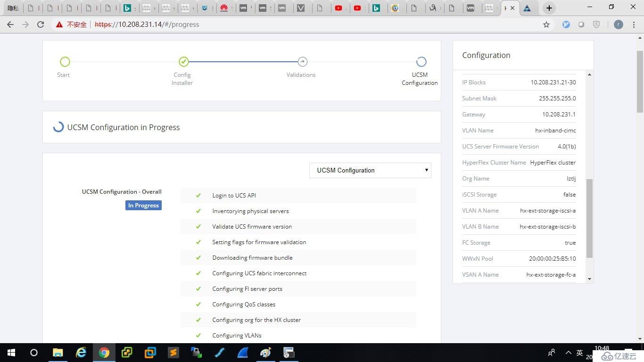
Task: Click the Subnet Mask value 255.255.255.0
Action: pos(557,98)
